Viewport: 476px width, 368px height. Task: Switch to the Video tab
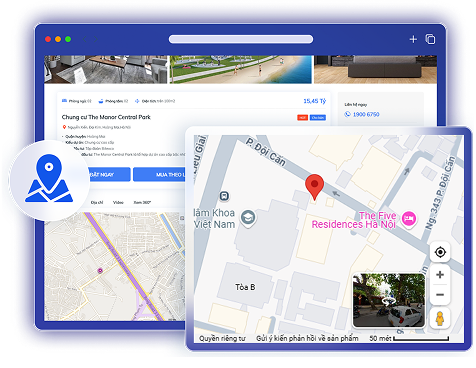(118, 202)
